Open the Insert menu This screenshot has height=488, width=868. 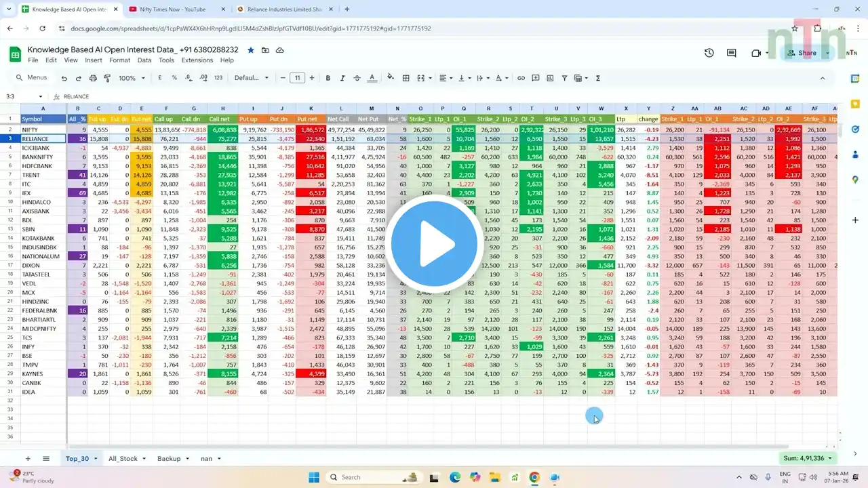tap(94, 60)
